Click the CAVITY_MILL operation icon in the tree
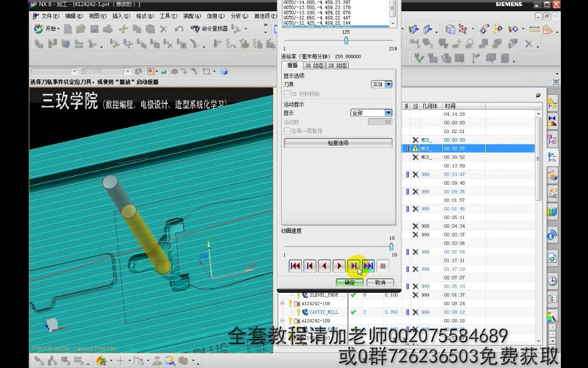This screenshot has height=368, width=588. (x=305, y=312)
